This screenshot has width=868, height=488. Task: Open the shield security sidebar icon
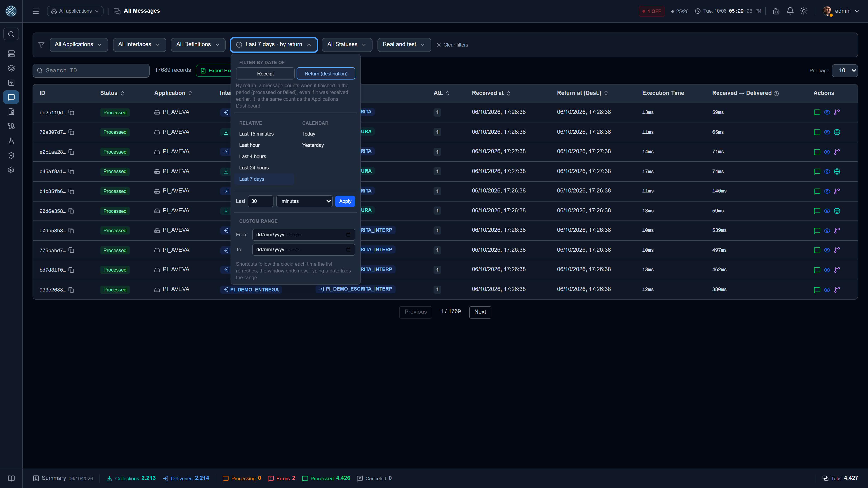point(11,156)
